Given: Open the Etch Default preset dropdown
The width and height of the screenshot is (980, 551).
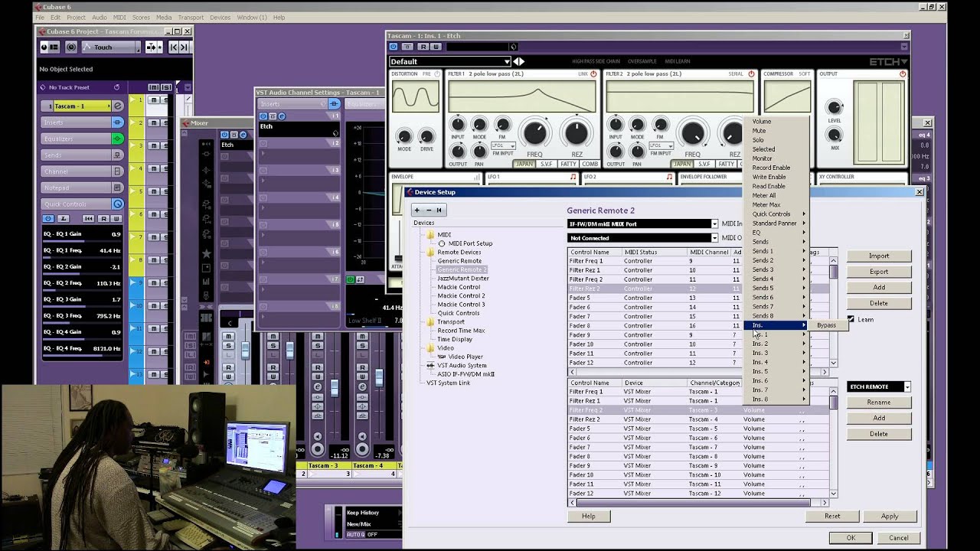Looking at the screenshot, I should (x=449, y=61).
